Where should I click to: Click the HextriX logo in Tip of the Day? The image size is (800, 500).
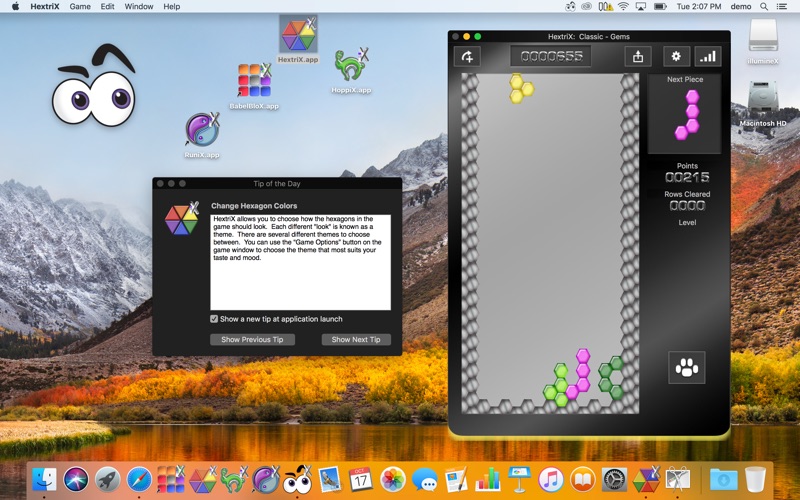[182, 218]
